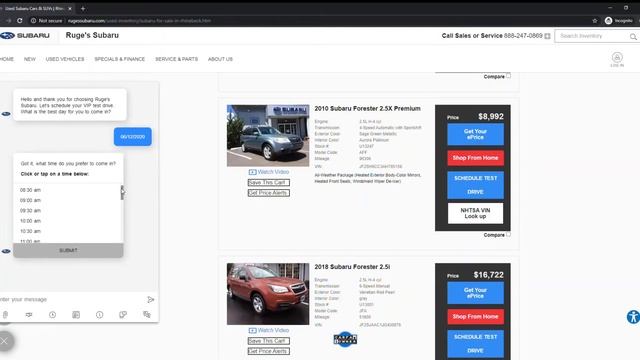Watch Video of 2018 Forester
This screenshot has width=640, height=360.
[269, 330]
